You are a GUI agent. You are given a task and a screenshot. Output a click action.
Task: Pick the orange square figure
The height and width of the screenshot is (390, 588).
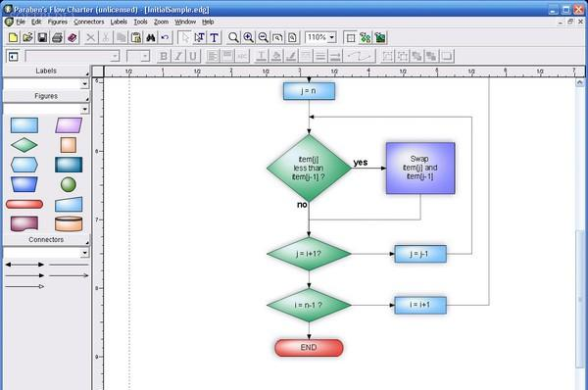69,145
